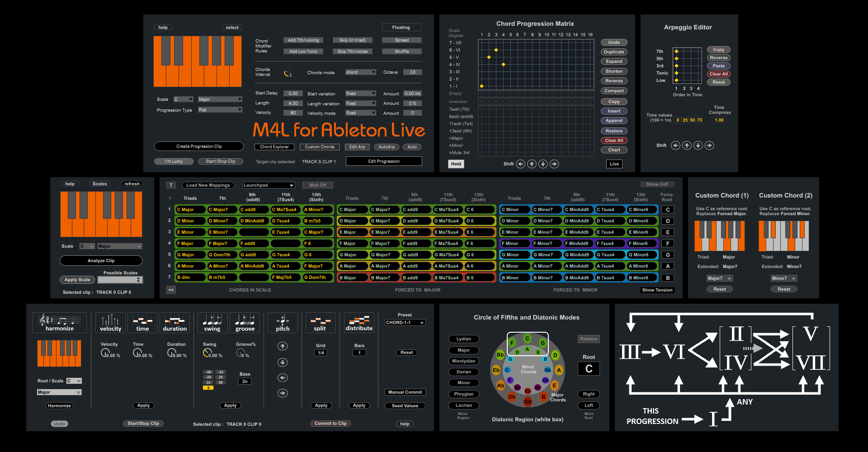This screenshot has width=868, height=452.
Task: Click shift right arrow in Arpeggio Editor
Action: tap(709, 146)
